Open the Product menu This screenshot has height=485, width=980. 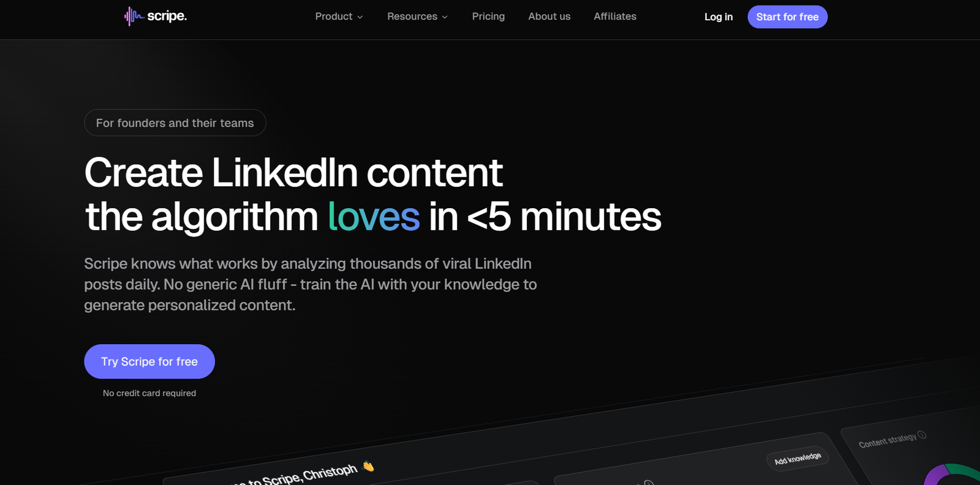coord(334,17)
